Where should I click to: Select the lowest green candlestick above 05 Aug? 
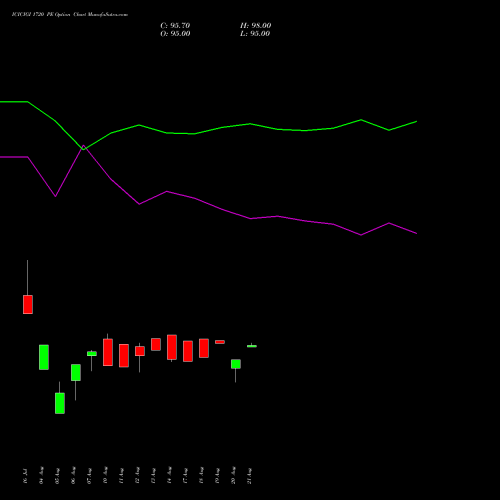[60, 403]
